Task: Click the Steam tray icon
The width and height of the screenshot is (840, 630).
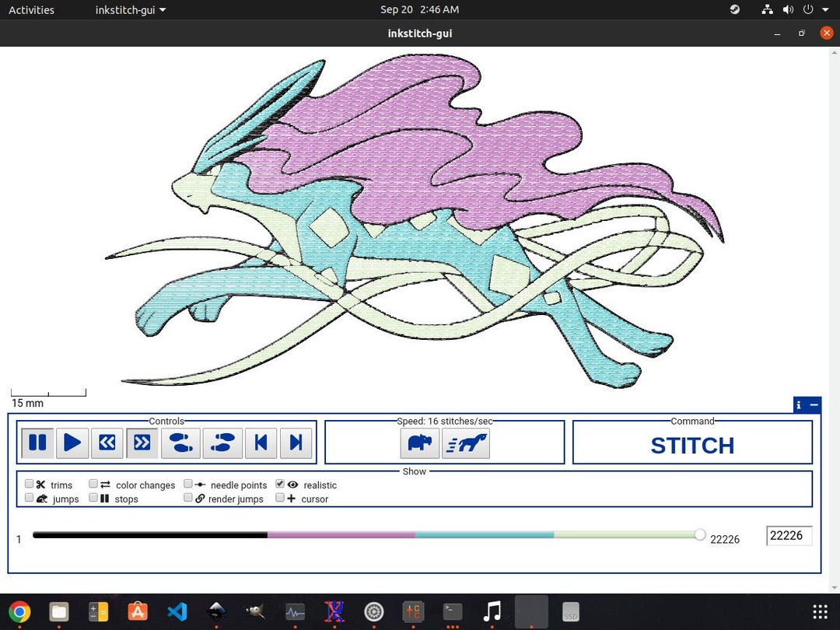Action: point(735,9)
